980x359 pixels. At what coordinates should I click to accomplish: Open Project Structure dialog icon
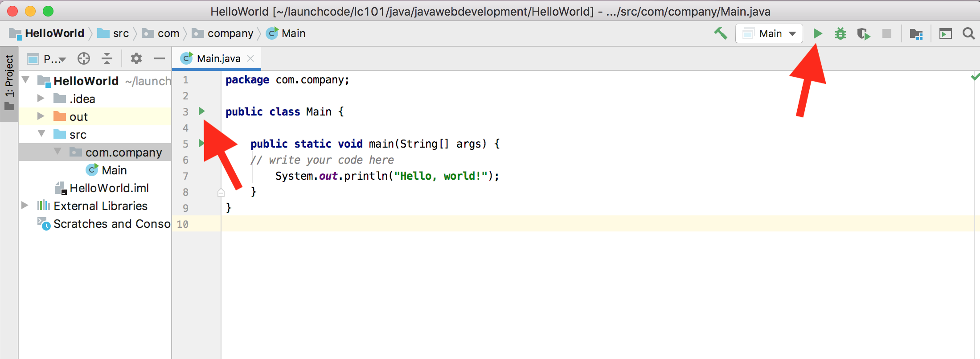click(916, 34)
